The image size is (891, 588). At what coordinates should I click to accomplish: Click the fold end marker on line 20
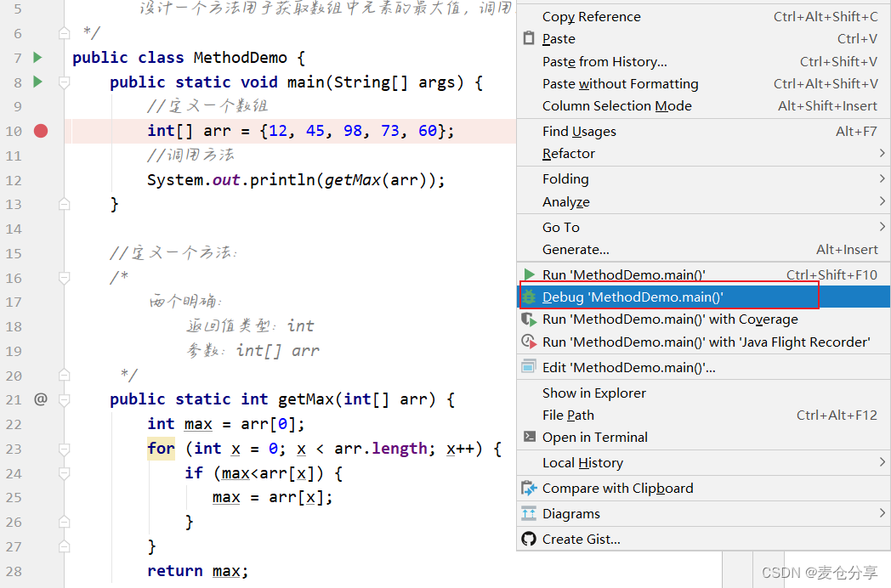pyautogui.click(x=65, y=375)
